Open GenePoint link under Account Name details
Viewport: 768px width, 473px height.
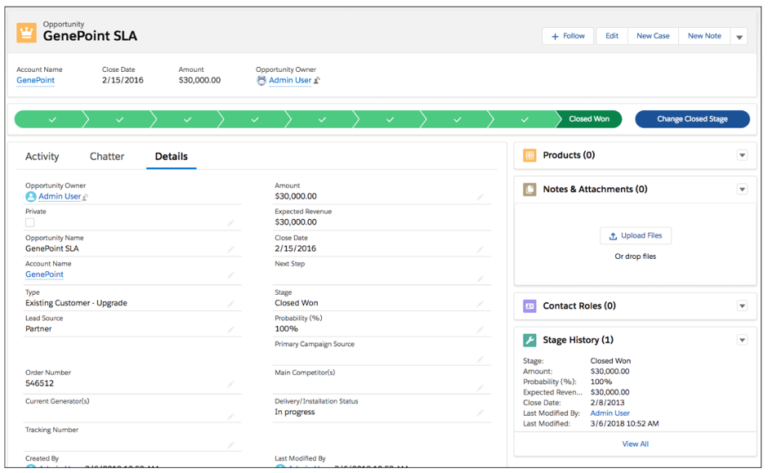(x=44, y=275)
